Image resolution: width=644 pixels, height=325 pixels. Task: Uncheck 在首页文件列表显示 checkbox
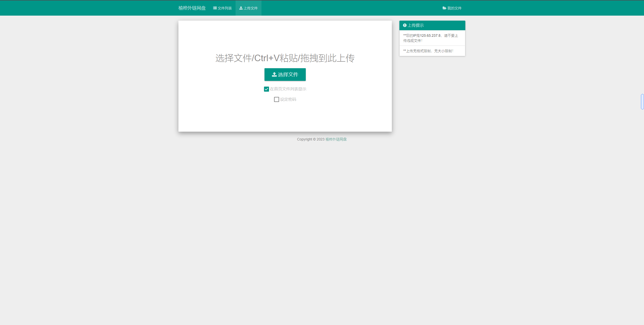(266, 89)
